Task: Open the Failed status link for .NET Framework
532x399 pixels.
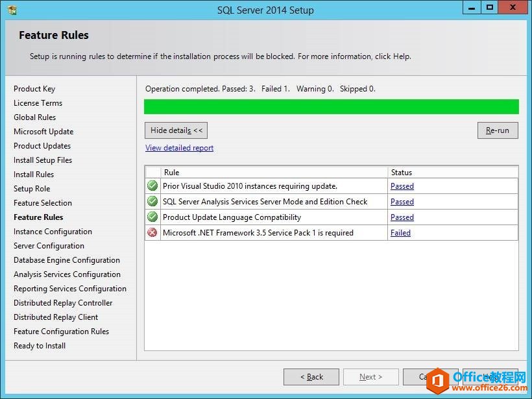Action: pos(400,233)
